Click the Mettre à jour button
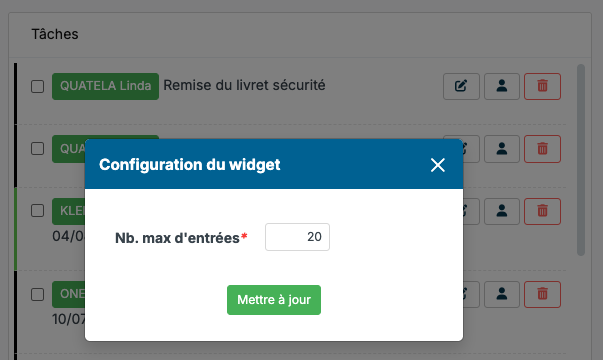603x360 pixels. pos(274,300)
